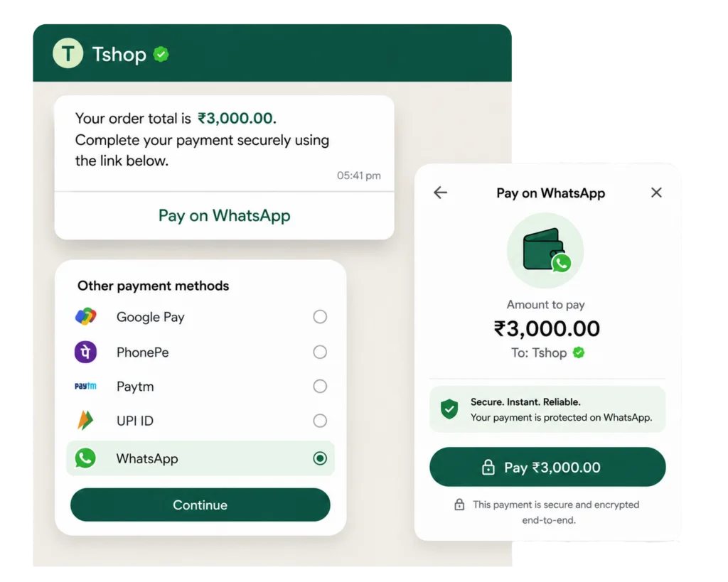Select the Google Pay radio button

click(x=320, y=316)
